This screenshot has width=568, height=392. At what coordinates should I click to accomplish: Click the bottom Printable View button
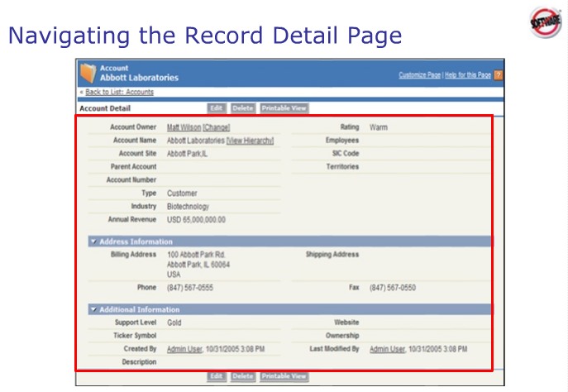point(284,376)
